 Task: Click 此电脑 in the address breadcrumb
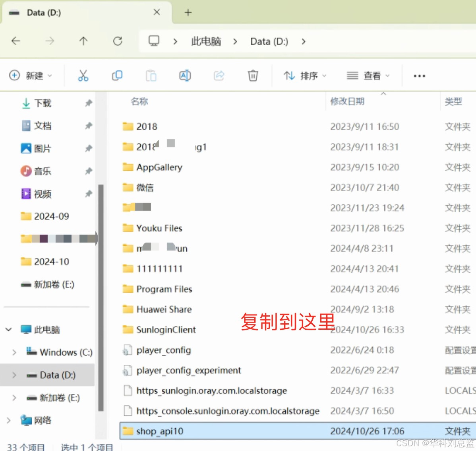206,41
